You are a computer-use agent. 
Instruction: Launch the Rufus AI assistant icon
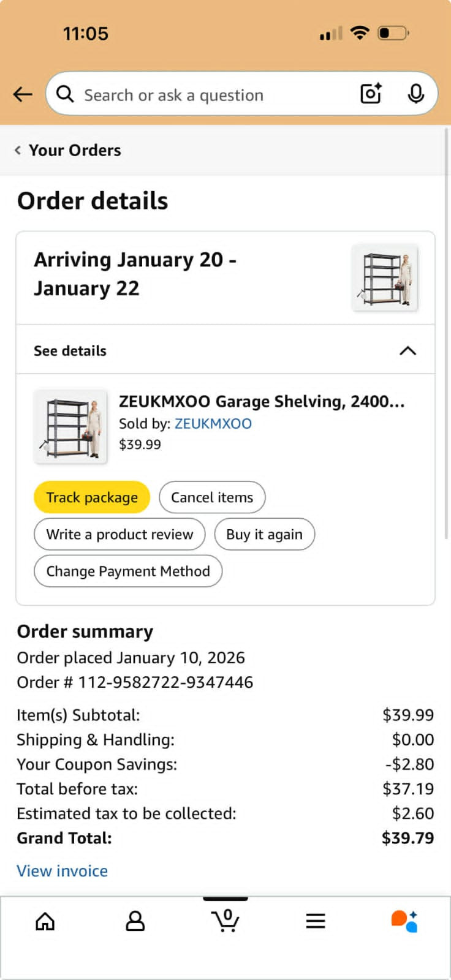coord(404,921)
